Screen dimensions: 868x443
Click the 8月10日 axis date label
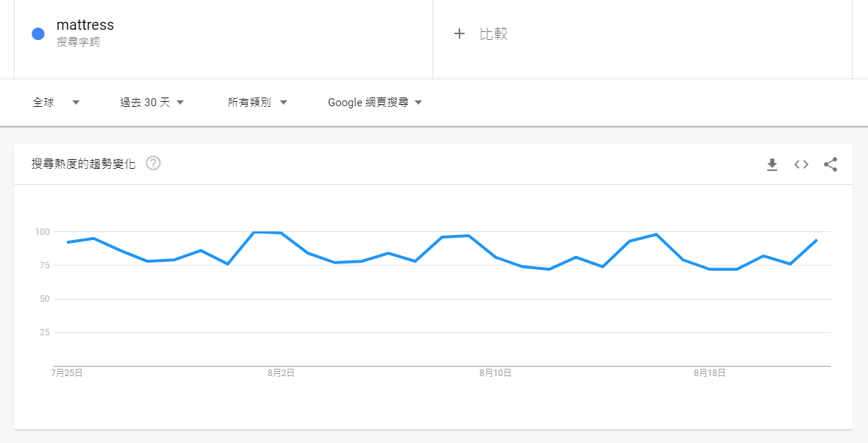pyautogui.click(x=495, y=373)
